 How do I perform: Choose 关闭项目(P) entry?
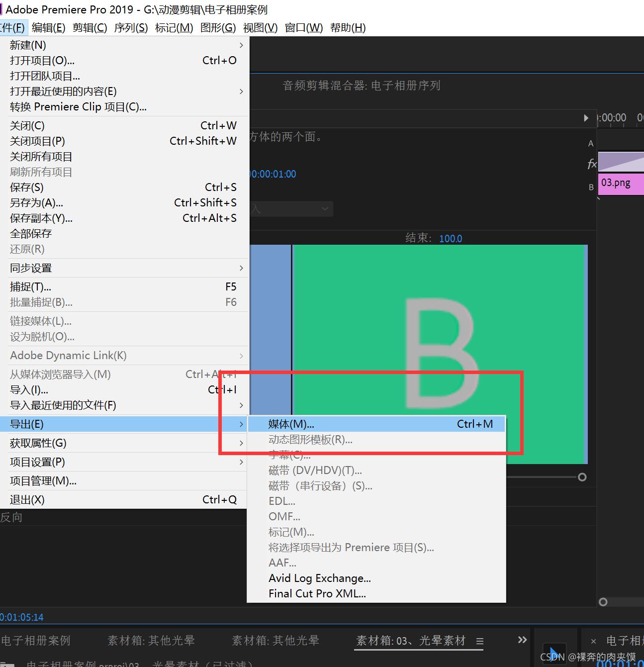pyautogui.click(x=124, y=141)
